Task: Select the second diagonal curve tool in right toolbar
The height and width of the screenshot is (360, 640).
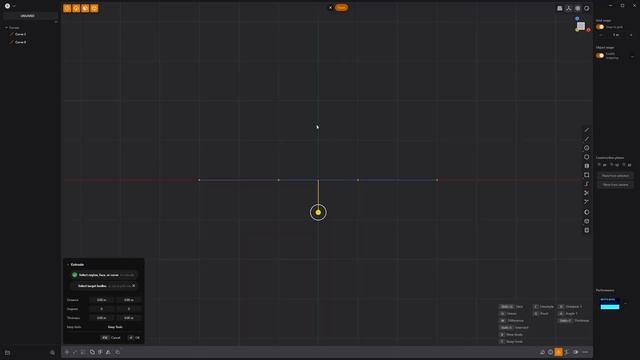Action: (x=587, y=139)
